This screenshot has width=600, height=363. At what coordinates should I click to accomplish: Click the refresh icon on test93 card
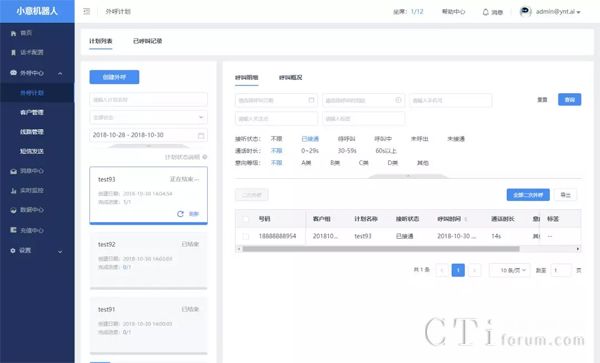point(180,214)
